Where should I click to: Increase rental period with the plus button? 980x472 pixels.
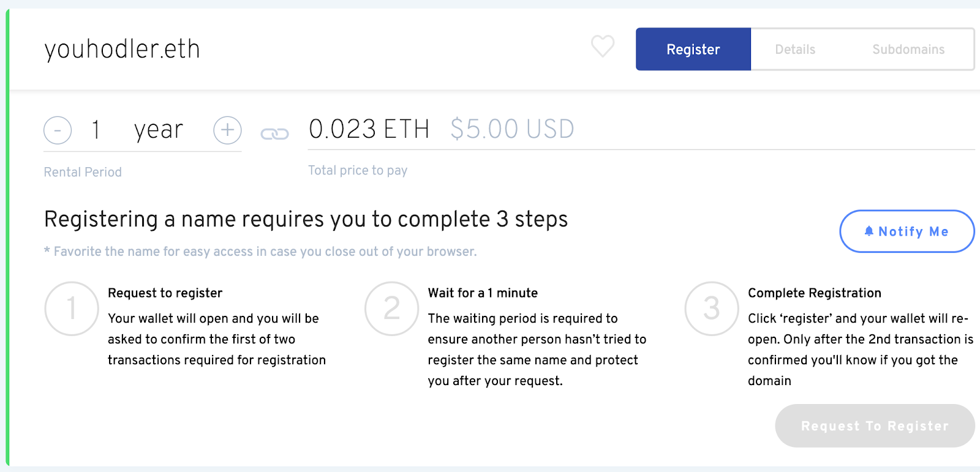click(x=227, y=130)
